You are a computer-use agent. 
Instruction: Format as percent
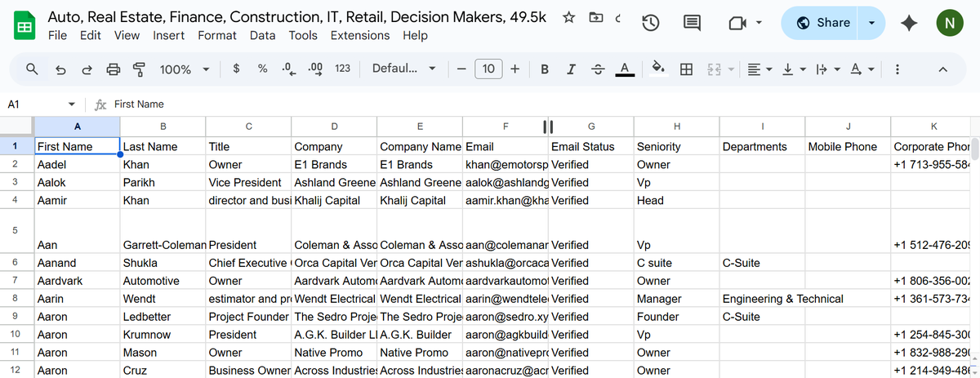262,69
